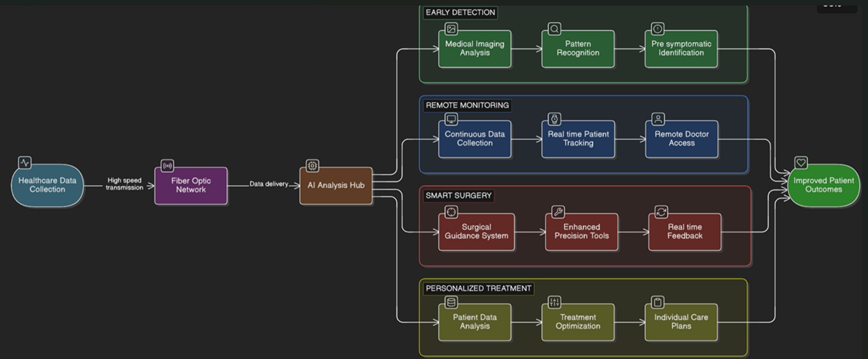
Task: Click the broadcast icon above Fiber Optic Network
Action: pos(168,166)
